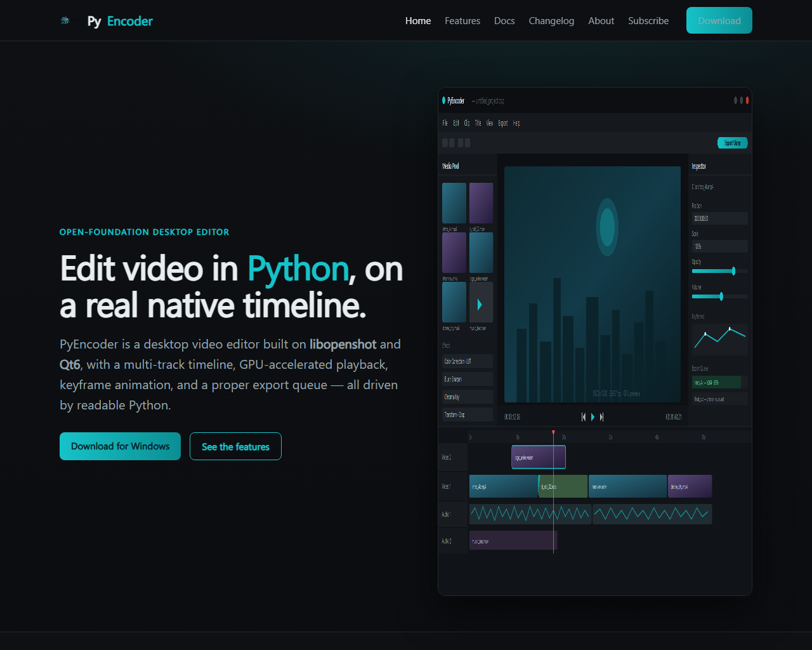The height and width of the screenshot is (650, 812).
Task: Select the drone_city.mp4 thumbnail in Media Pool
Action: click(x=454, y=302)
